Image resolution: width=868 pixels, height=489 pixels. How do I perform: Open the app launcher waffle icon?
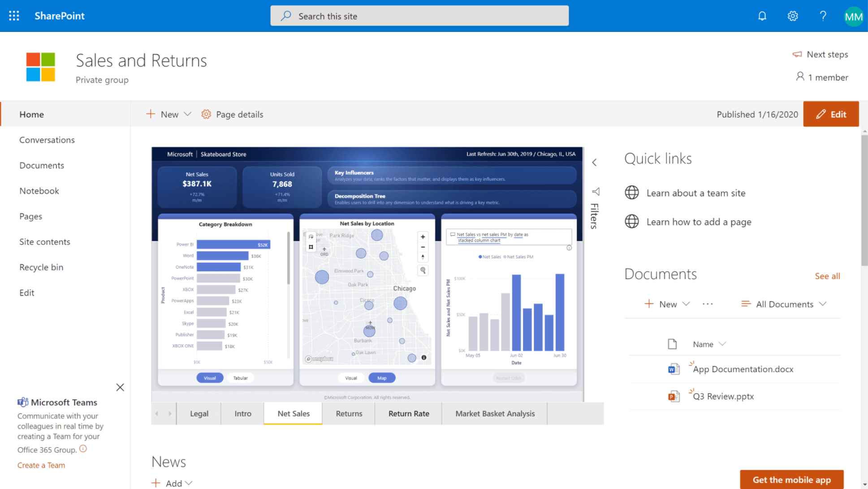14,16
